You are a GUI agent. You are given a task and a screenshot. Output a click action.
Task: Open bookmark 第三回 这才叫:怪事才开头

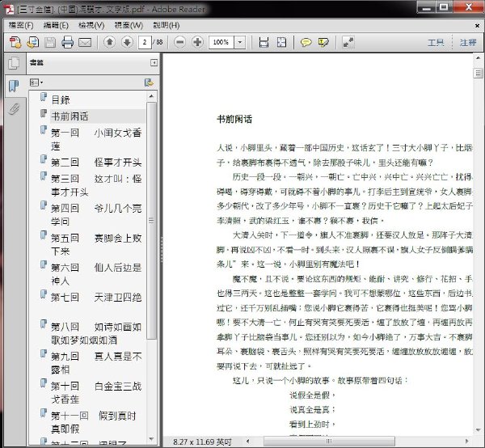coord(96,185)
